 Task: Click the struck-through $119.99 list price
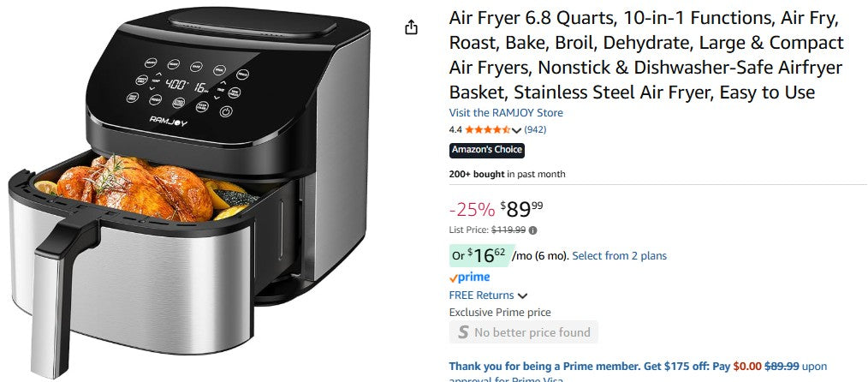(508, 230)
